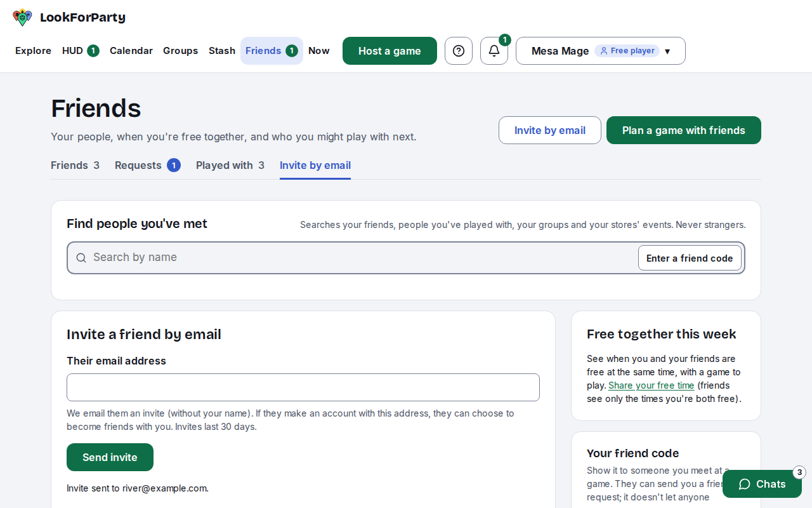
Task: Open the Now navigation item
Action: [319, 51]
